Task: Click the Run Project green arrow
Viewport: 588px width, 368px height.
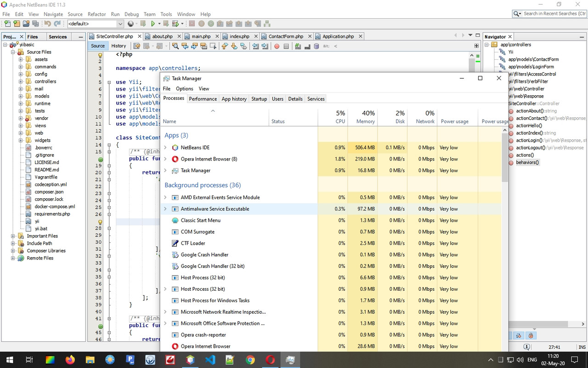Action: (x=153, y=23)
